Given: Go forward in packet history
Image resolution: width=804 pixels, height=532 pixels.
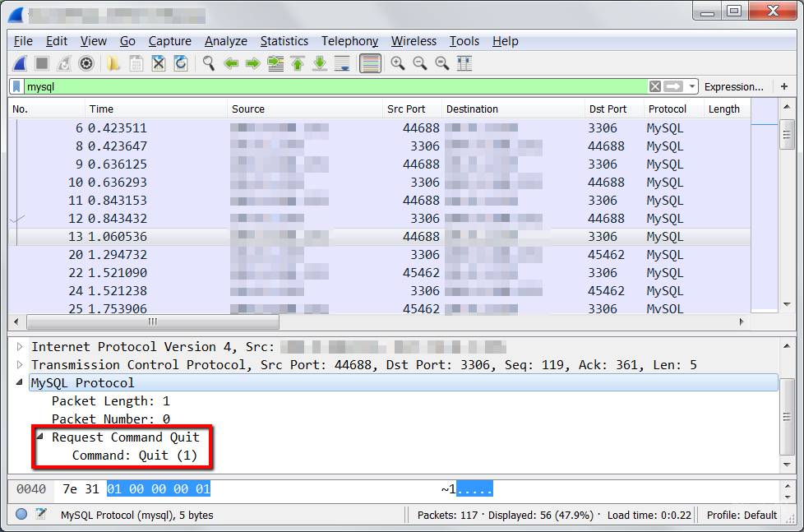Looking at the screenshot, I should pos(252,63).
